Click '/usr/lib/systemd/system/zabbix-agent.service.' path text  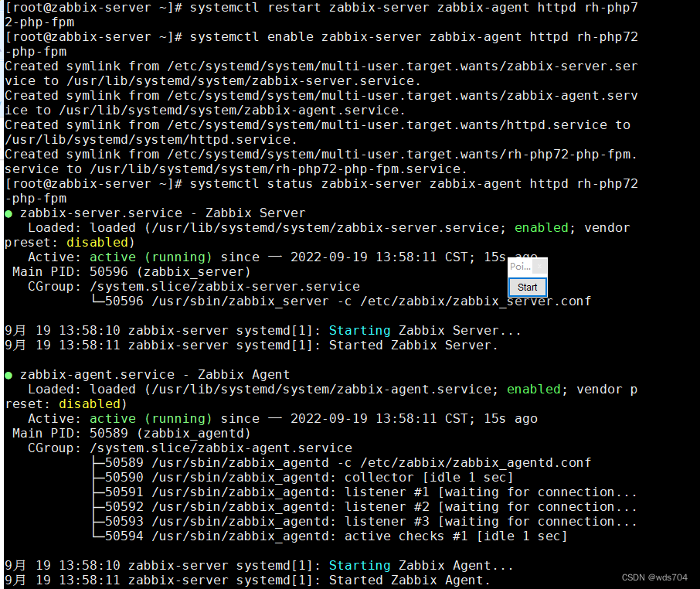[232, 111]
